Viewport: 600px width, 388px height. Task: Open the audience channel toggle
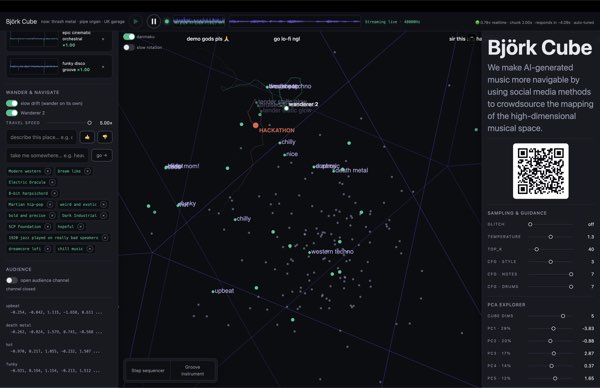[12, 280]
